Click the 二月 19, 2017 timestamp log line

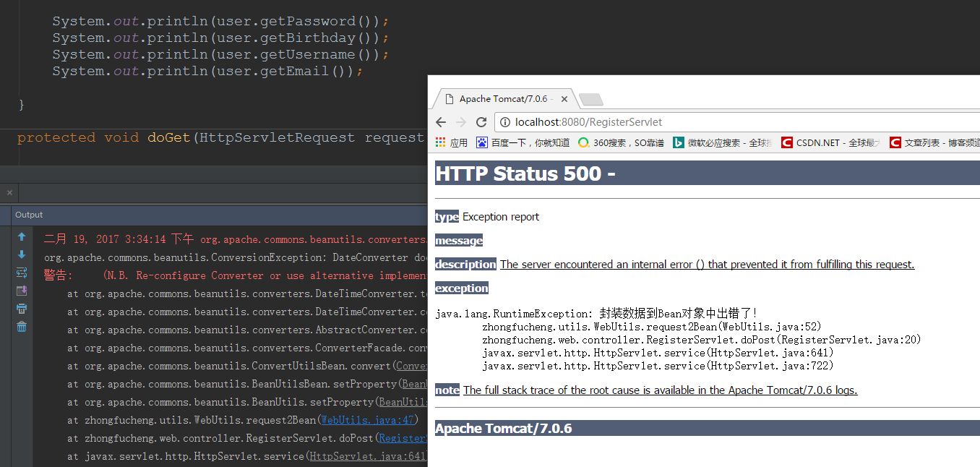[x=236, y=239]
